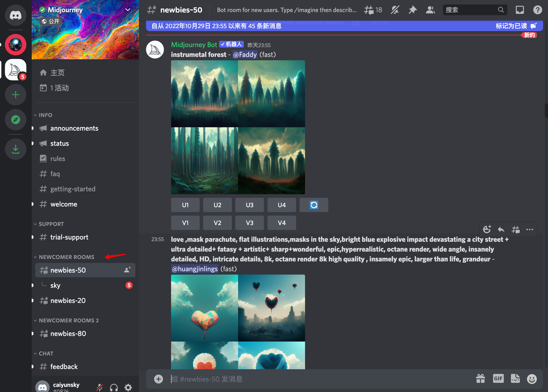Open the announcements channel
548x392 pixels.
(85, 128)
